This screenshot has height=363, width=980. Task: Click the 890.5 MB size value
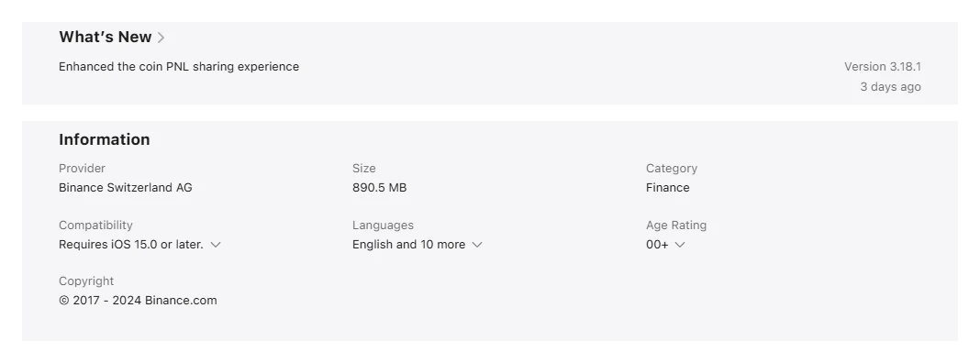pyautogui.click(x=379, y=187)
